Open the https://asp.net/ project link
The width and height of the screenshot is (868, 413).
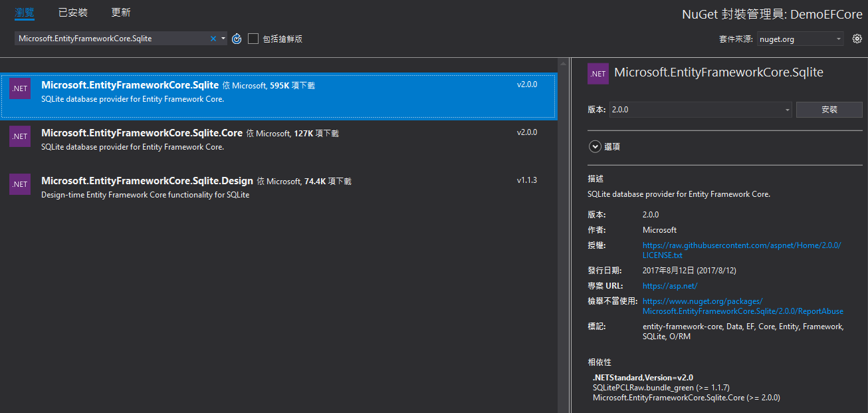(x=670, y=286)
